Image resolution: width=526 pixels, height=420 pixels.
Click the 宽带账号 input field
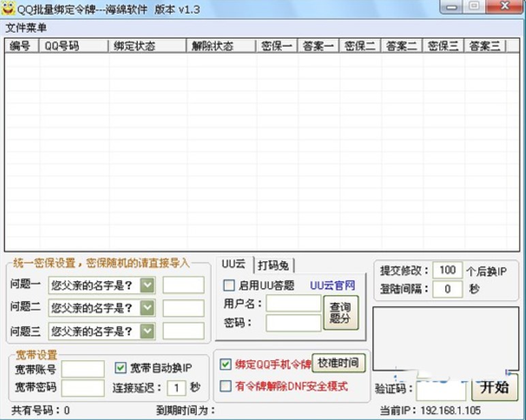82,369
